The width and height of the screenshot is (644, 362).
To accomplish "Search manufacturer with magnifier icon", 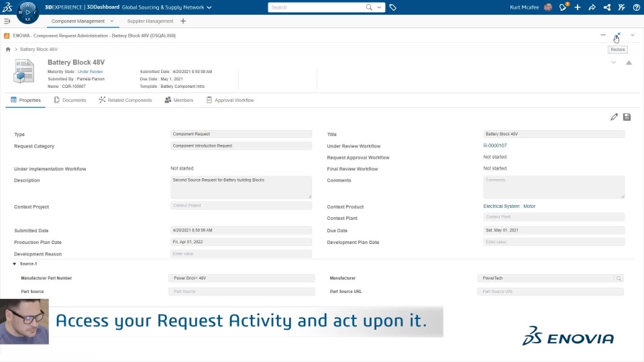I will (619, 278).
